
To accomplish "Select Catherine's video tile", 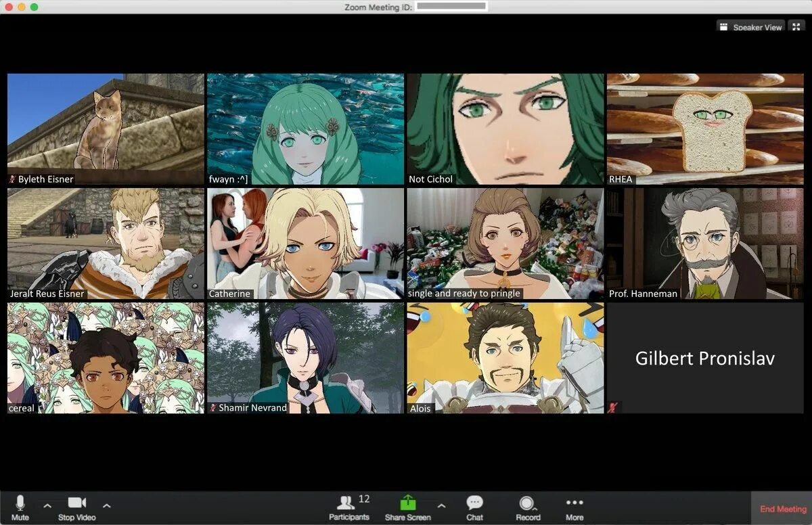I will point(305,244).
